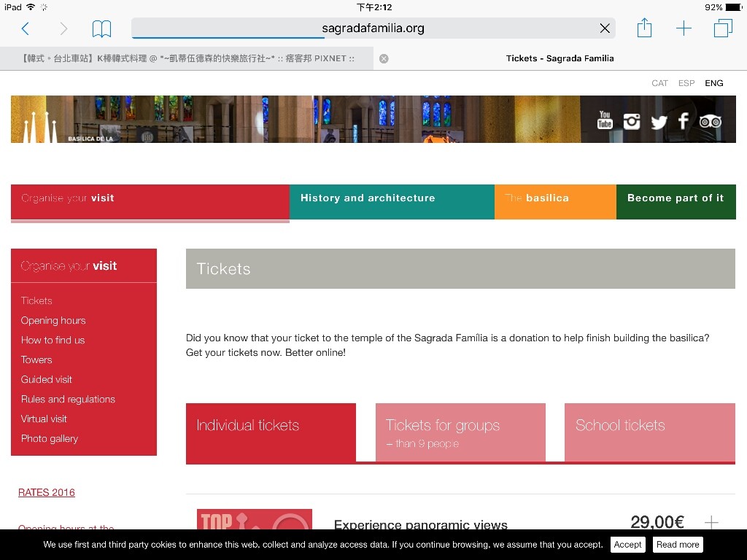
Task: Tap the Safari forward arrow
Action: (x=63, y=28)
